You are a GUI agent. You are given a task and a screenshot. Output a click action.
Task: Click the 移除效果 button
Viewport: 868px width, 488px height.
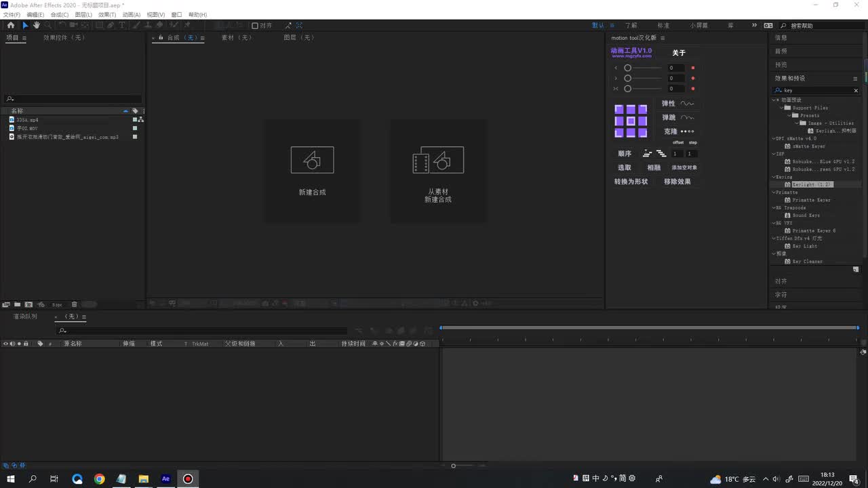pyautogui.click(x=677, y=182)
